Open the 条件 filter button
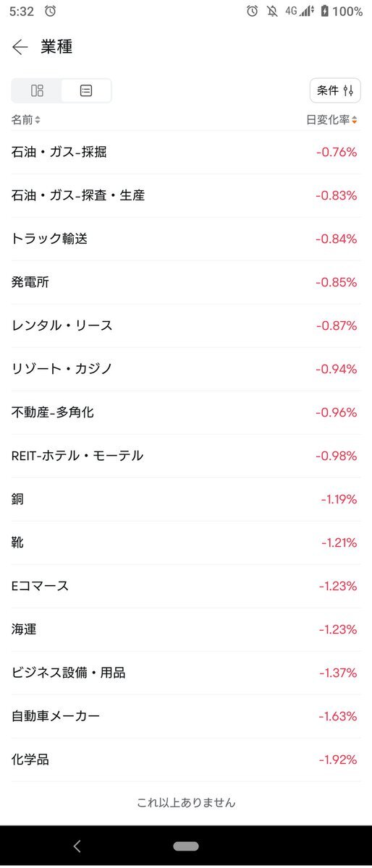 (335, 90)
